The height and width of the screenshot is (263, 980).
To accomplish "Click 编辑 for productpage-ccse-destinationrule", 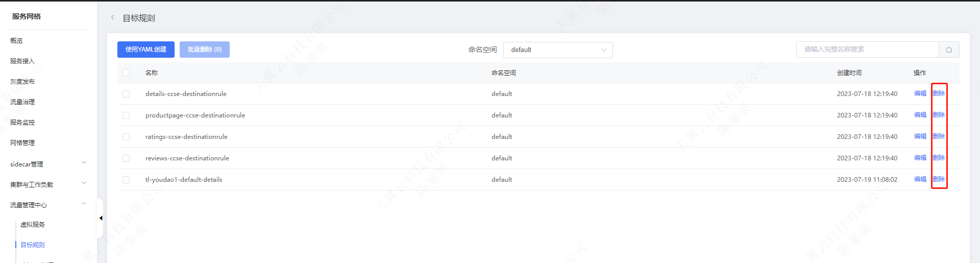I will pos(920,115).
